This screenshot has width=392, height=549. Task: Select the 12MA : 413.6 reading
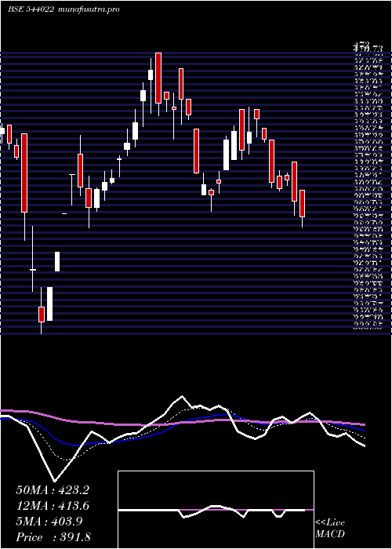pos(53,506)
